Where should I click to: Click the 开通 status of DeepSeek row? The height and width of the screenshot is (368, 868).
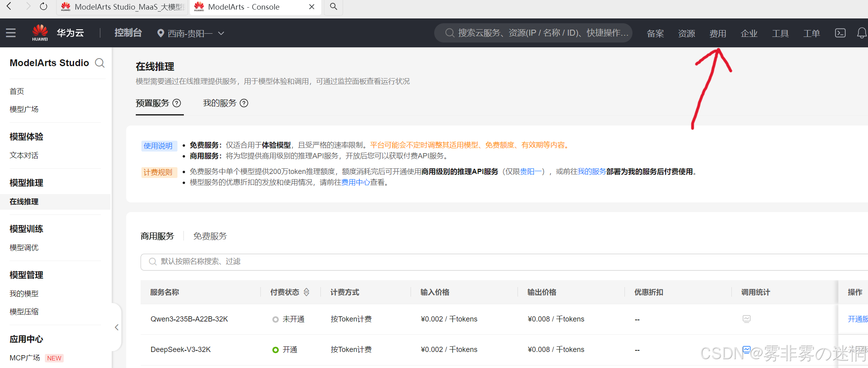285,350
